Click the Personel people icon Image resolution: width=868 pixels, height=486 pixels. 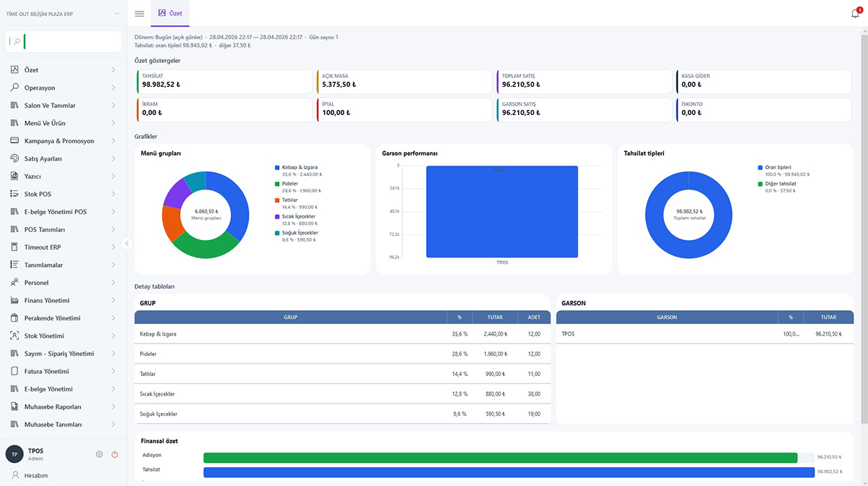tap(14, 283)
